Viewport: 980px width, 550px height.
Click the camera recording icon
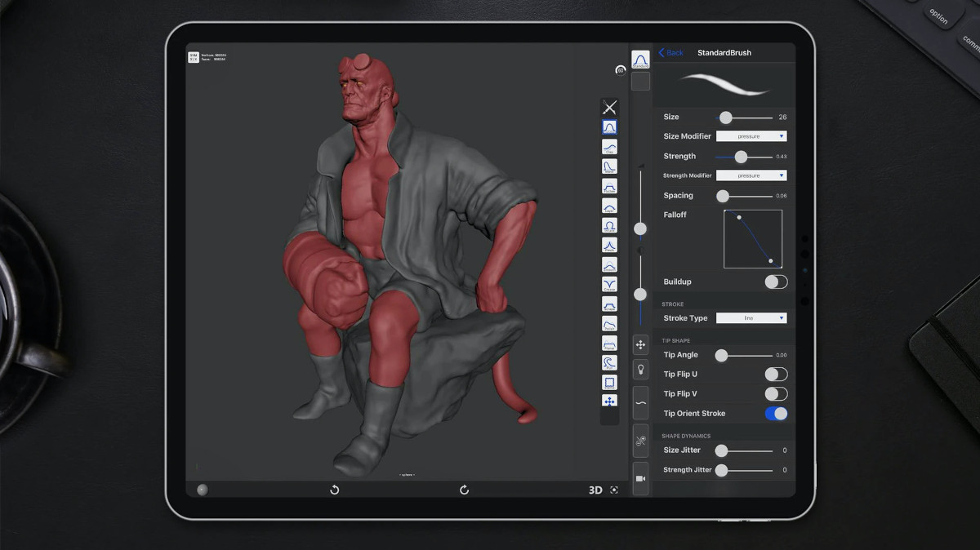tap(641, 480)
